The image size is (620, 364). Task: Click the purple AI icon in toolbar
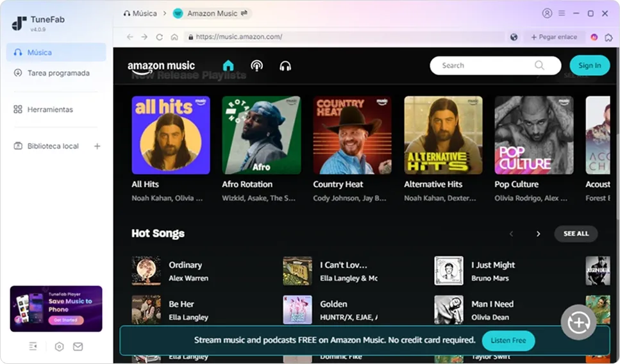pyautogui.click(x=594, y=37)
